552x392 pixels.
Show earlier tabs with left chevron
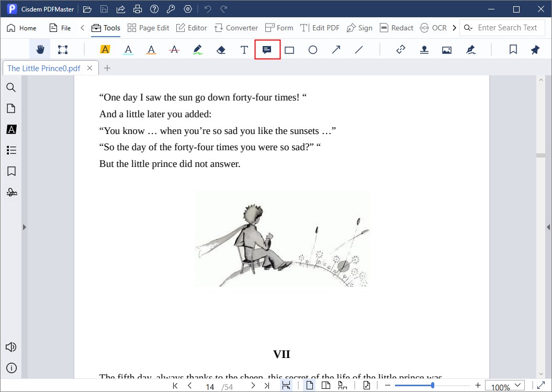coord(82,28)
